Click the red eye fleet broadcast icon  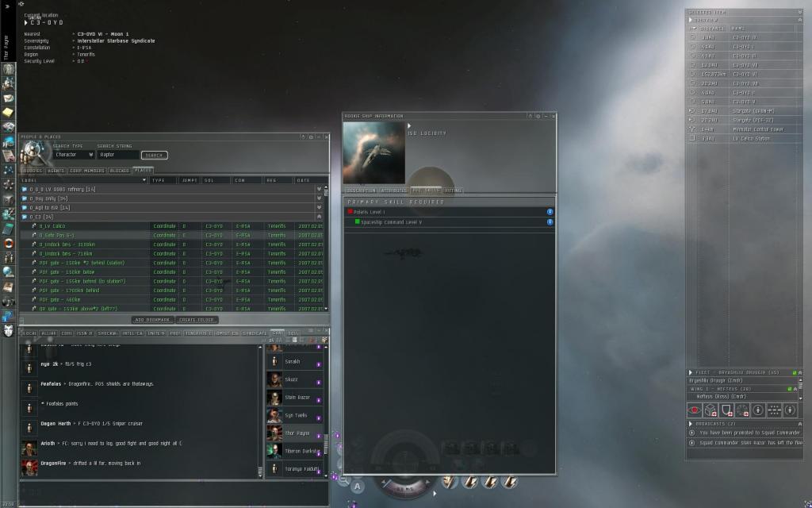[695, 410]
